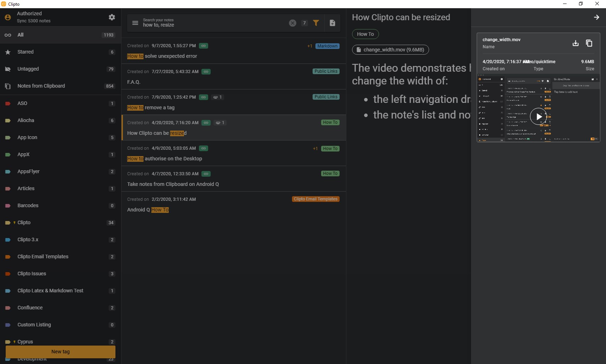Open the hamburger menu beside search

(135, 23)
